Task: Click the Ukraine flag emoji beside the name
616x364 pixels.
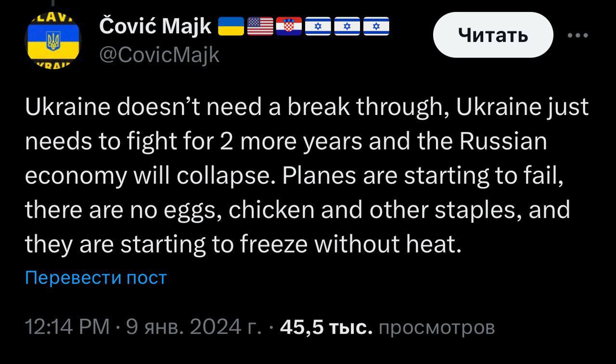Action: coord(231,27)
